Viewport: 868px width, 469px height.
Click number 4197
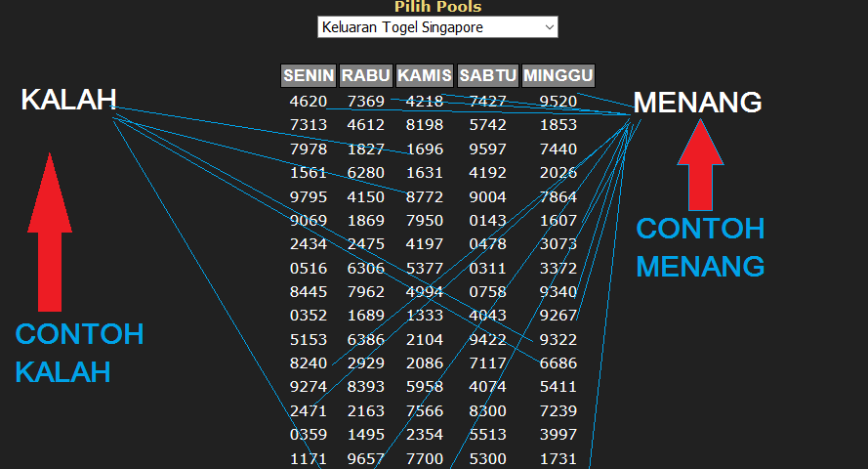pyautogui.click(x=425, y=244)
